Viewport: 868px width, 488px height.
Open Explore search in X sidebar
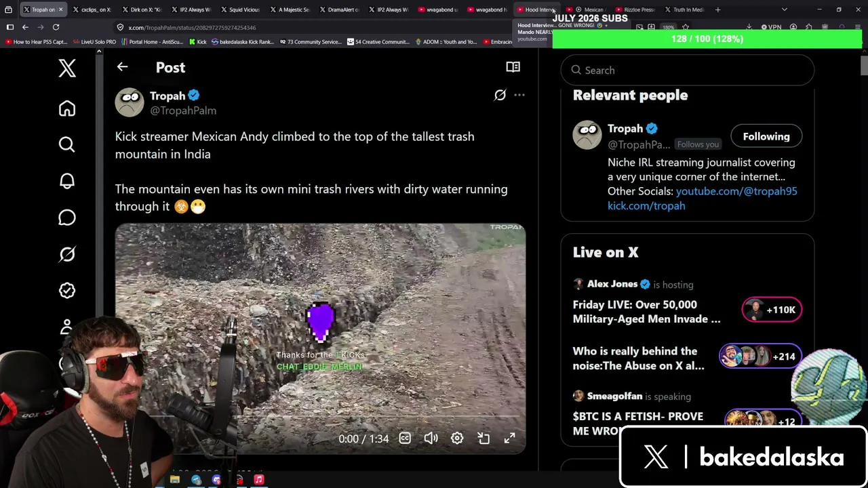67,144
